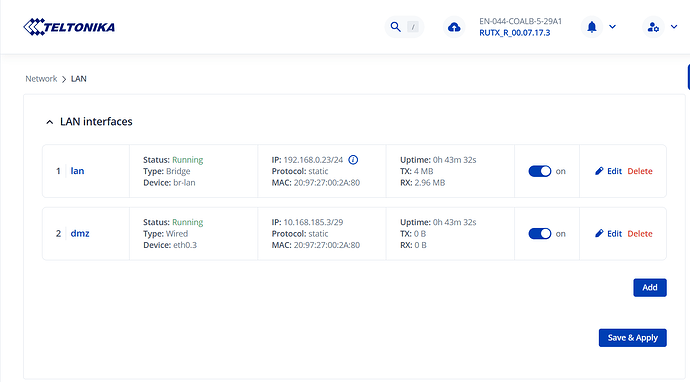Click the pencil icon for dmz interface
This screenshot has height=382, width=690.
[599, 234]
